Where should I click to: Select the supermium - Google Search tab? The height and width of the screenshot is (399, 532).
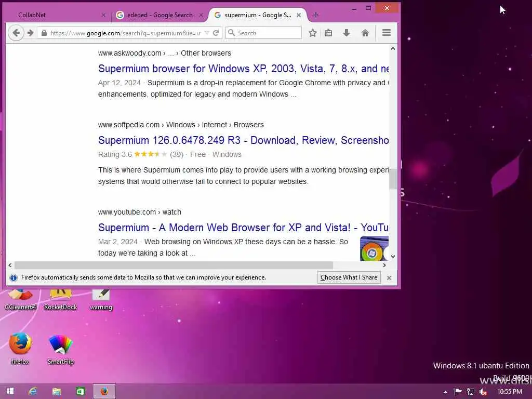pos(258,15)
